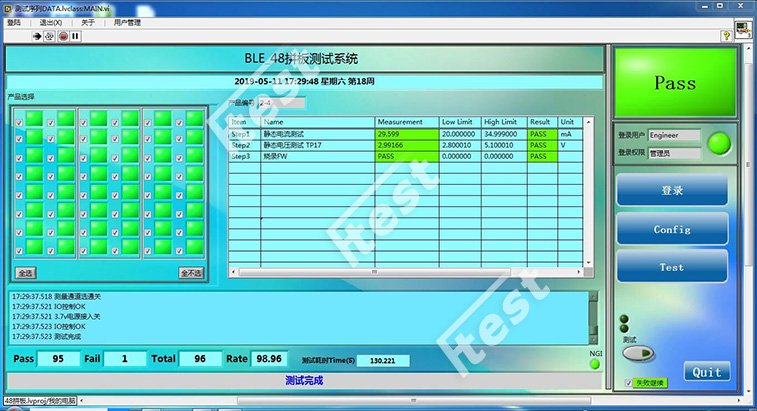
Task: Open the 退出(X) menu
Action: [50, 21]
